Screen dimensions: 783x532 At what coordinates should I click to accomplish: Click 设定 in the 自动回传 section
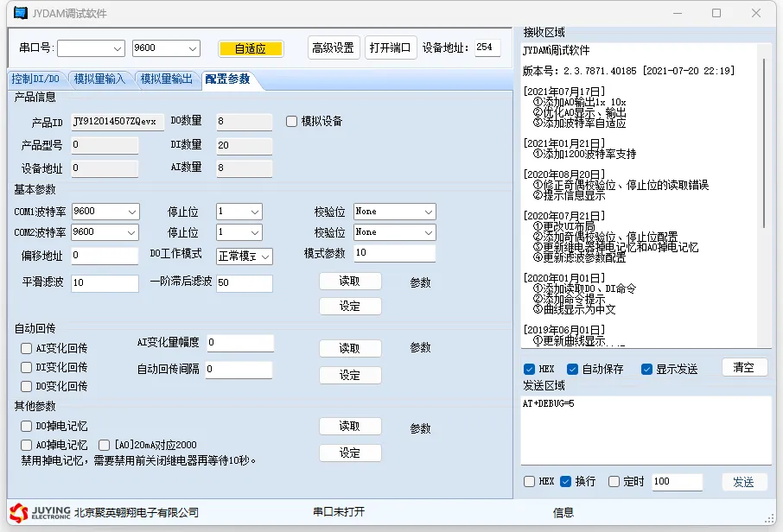click(350, 376)
